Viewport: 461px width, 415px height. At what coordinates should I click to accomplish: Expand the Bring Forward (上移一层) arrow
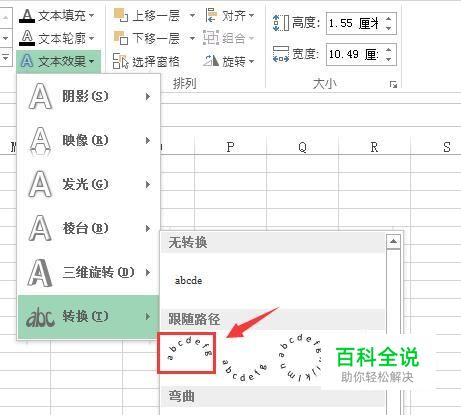click(192, 16)
